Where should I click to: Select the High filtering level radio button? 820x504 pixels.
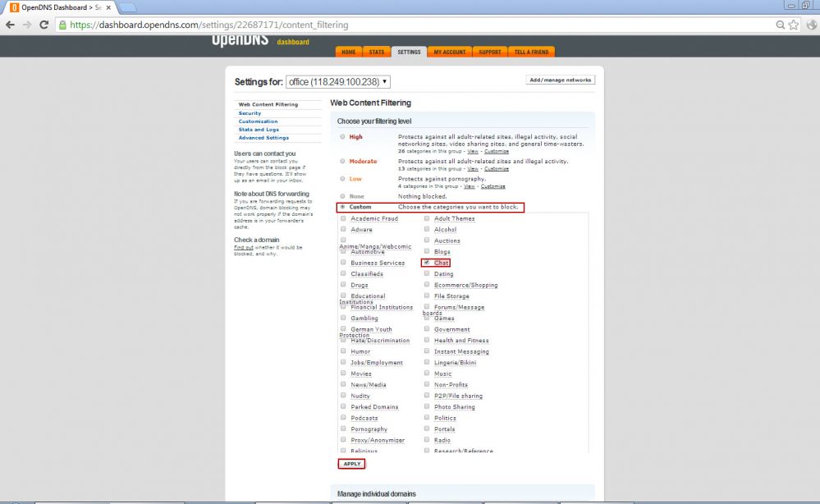pos(343,137)
